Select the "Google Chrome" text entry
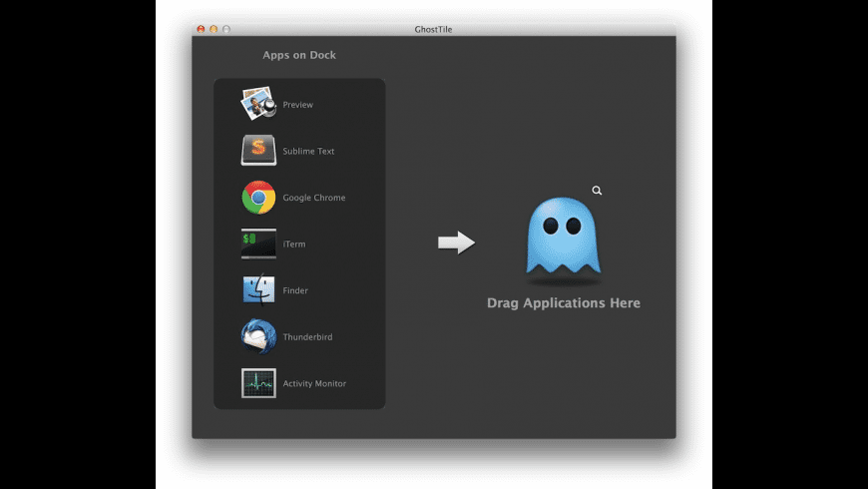 [313, 198]
